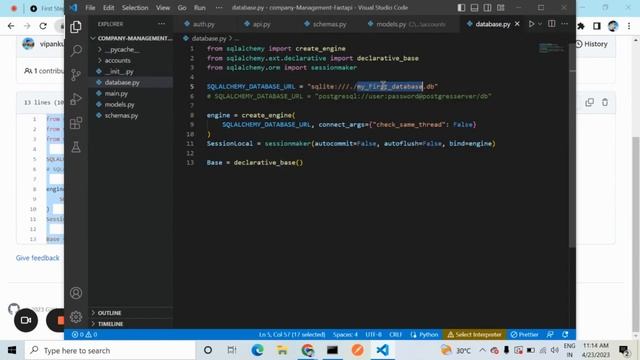Image resolution: width=640 pixels, height=360 pixels.
Task: Open editor More Actions menu
Action: coord(564,24)
